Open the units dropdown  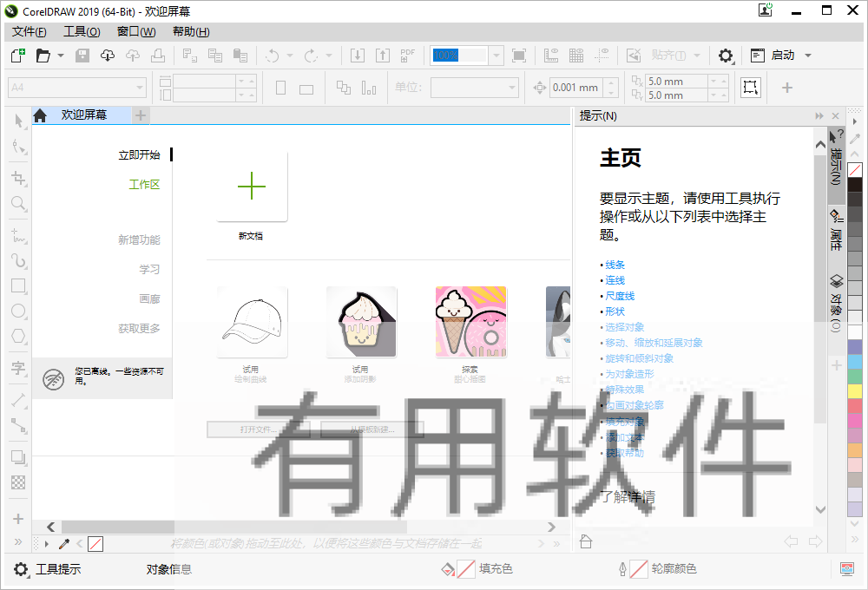coord(512,88)
